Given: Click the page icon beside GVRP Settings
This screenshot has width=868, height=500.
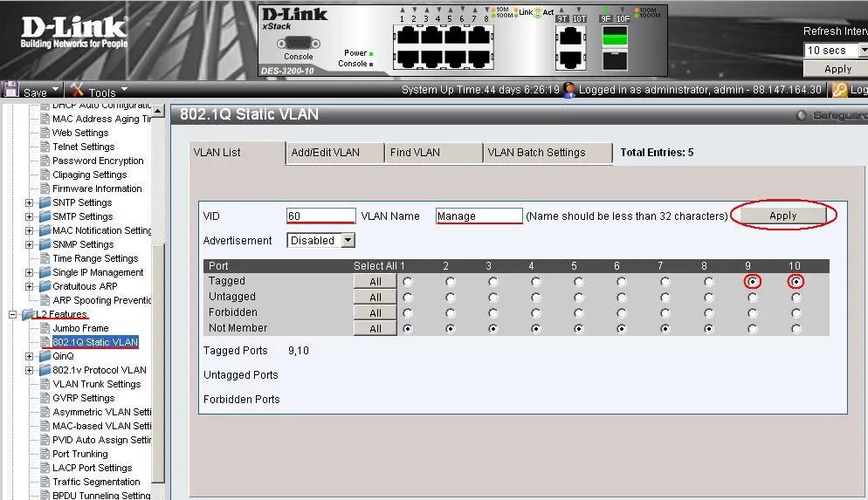Looking at the screenshot, I should pos(45,398).
